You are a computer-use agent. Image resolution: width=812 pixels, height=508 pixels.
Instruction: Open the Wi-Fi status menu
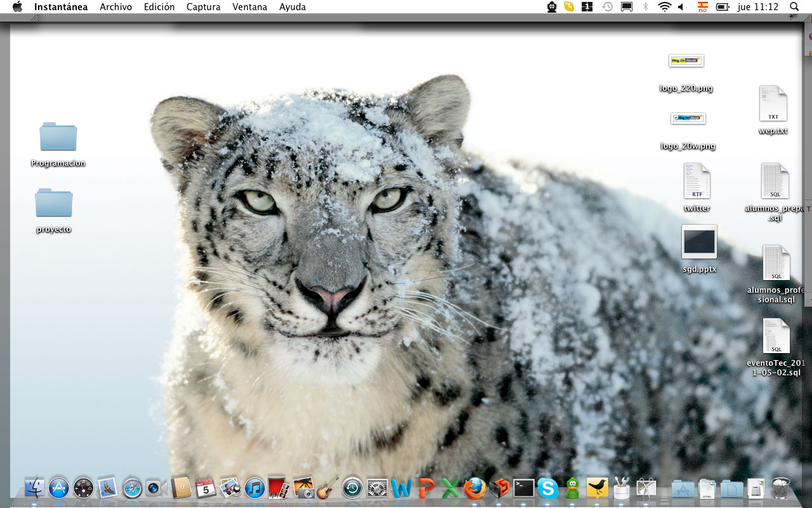664,7
